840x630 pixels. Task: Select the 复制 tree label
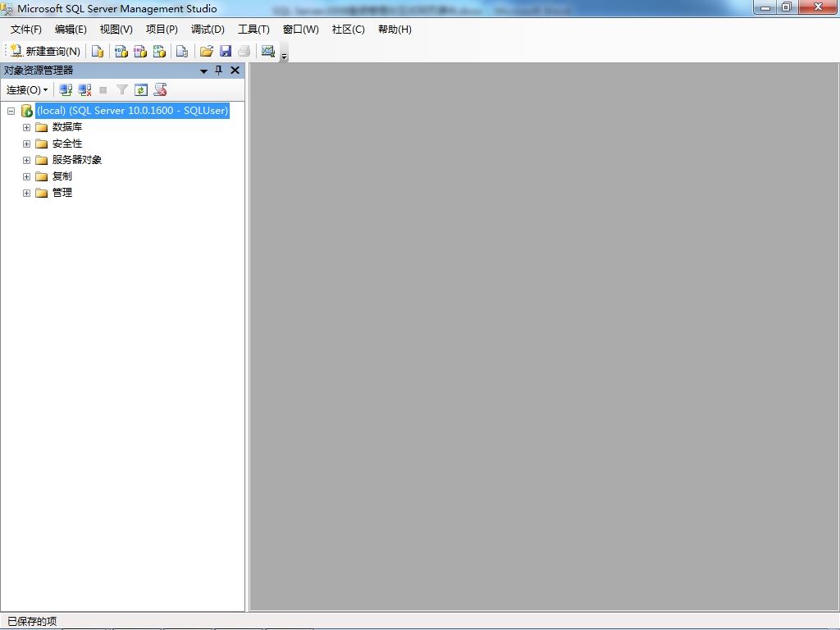(62, 176)
